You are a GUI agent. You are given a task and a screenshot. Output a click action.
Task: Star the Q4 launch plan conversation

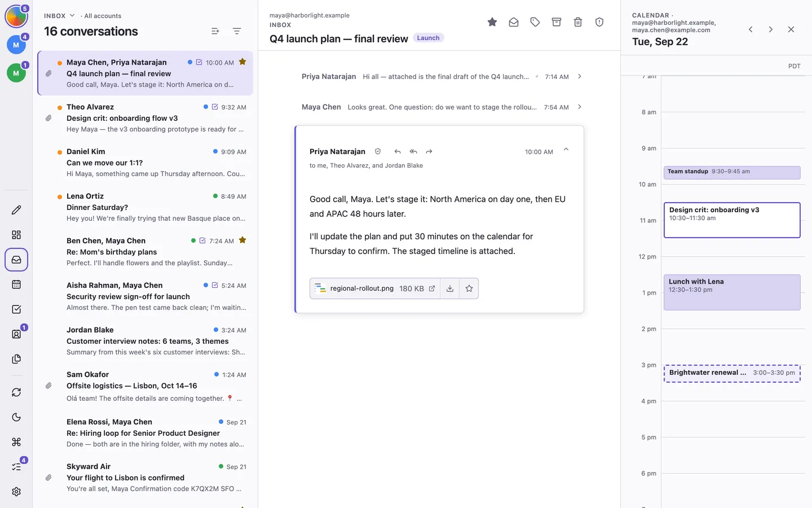(x=492, y=22)
